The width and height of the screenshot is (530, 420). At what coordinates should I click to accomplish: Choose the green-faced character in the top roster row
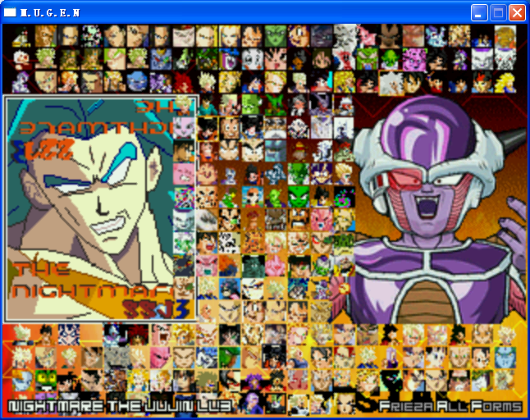[x=275, y=36]
